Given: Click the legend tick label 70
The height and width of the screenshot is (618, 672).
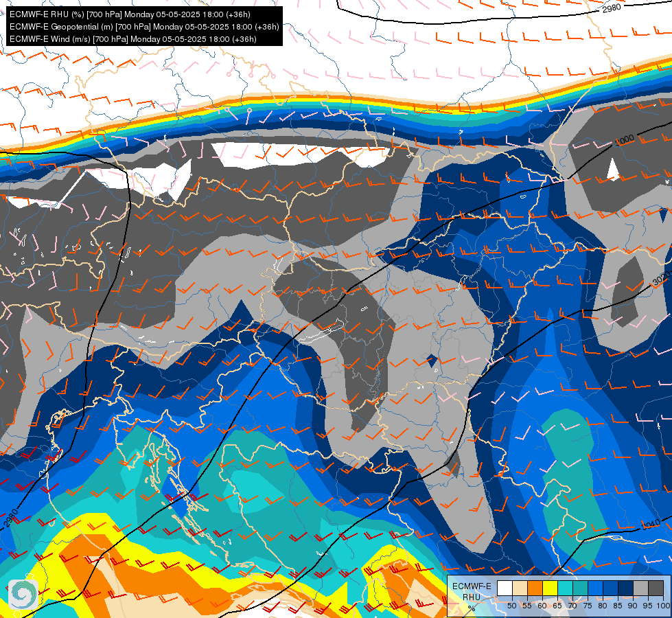Looking at the screenshot, I should [x=572, y=606].
